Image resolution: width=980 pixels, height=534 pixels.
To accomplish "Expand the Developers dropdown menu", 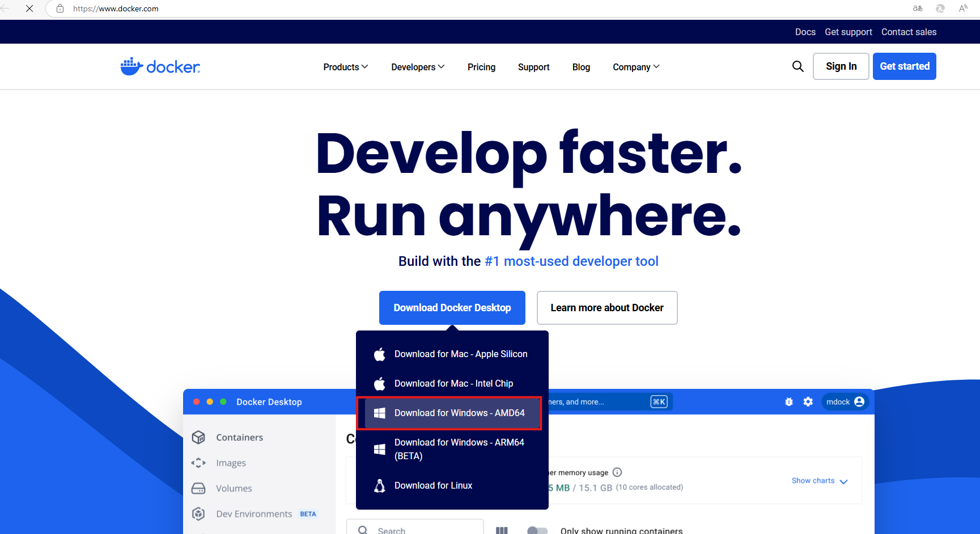I will [418, 67].
